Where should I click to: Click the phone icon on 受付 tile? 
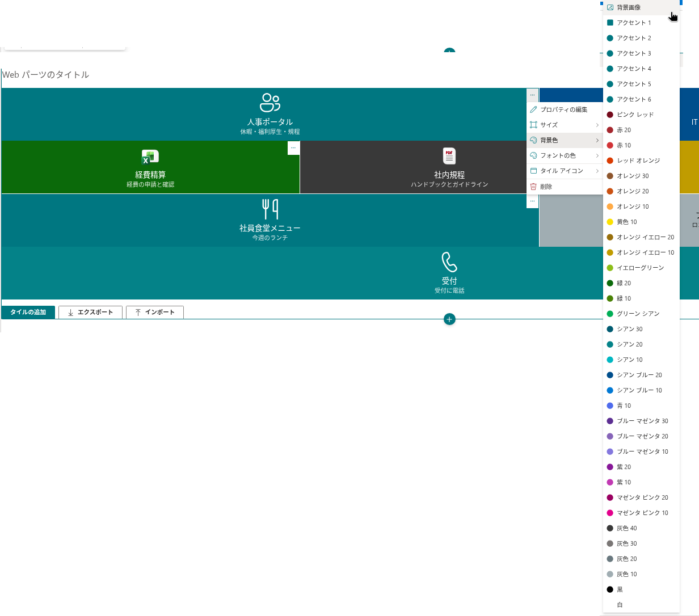click(x=449, y=262)
